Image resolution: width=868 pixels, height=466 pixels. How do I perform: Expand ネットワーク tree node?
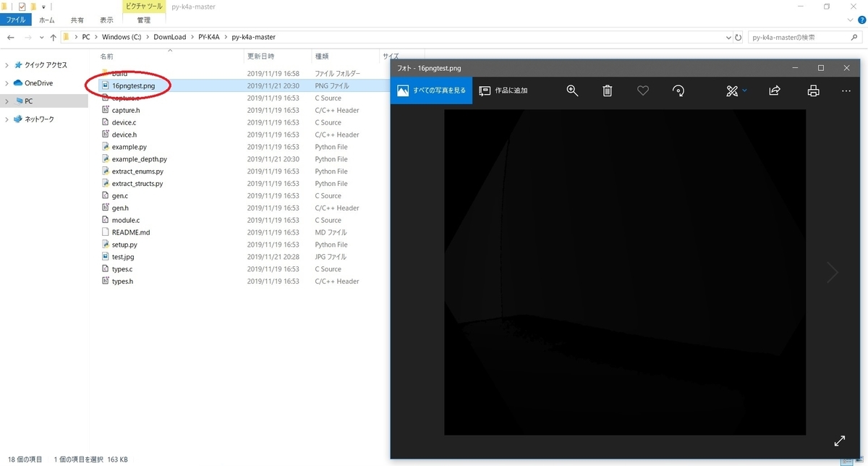(x=7, y=119)
